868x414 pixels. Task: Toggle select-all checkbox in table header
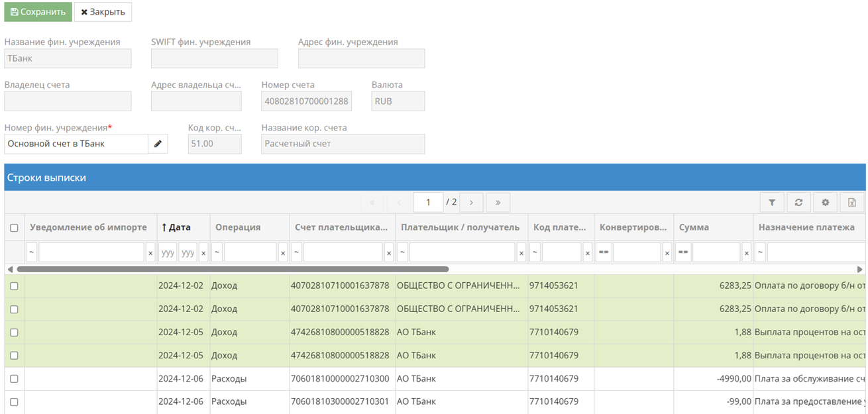click(x=14, y=228)
